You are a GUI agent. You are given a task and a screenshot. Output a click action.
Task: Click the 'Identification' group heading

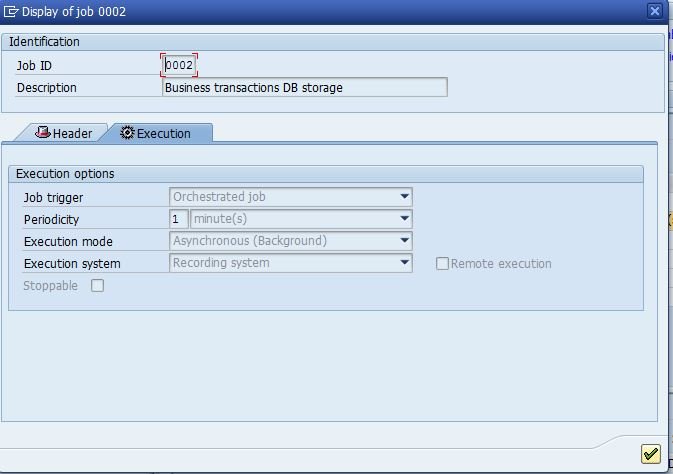[44, 42]
